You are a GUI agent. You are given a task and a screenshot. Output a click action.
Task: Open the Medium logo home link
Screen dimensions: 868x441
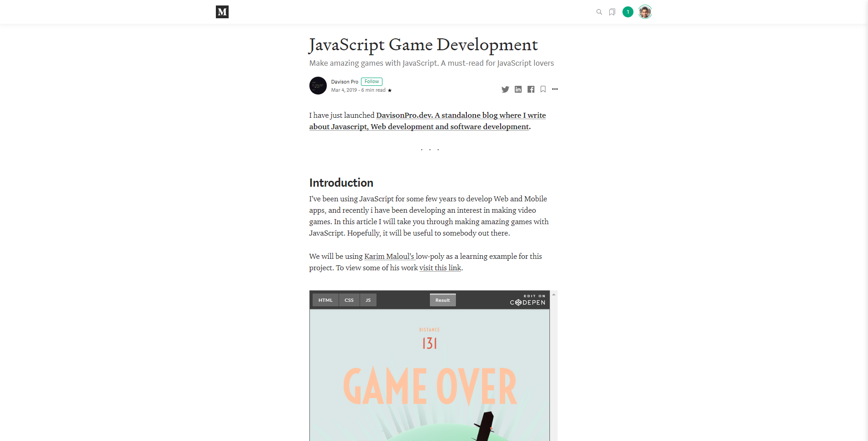[x=222, y=12]
